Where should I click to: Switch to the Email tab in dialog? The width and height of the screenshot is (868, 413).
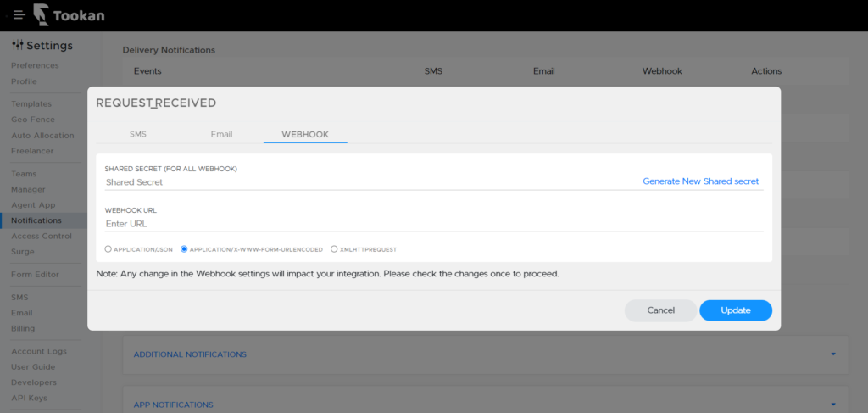pyautogui.click(x=221, y=134)
